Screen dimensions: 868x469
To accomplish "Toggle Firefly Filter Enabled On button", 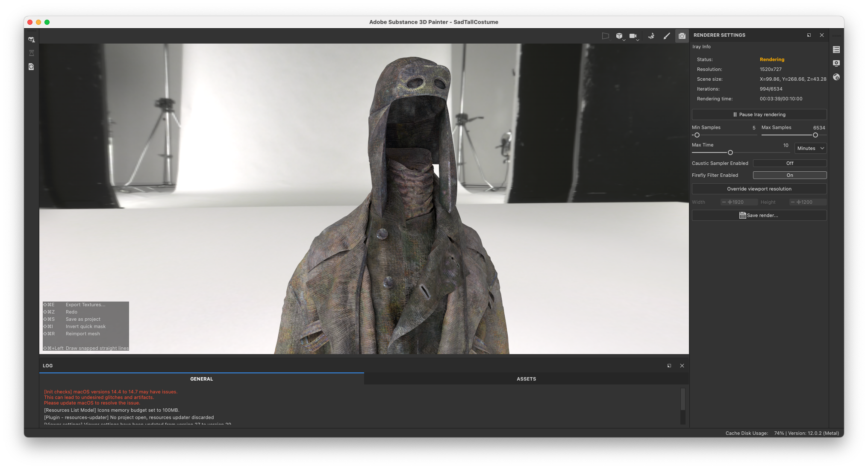I will click(x=789, y=175).
